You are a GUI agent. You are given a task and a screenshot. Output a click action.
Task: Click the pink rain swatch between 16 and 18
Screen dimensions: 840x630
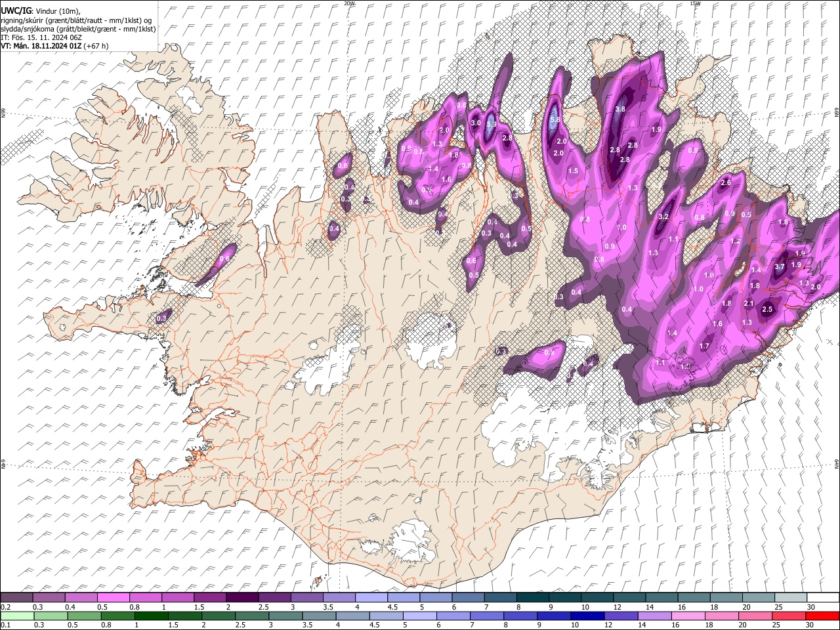687,616
